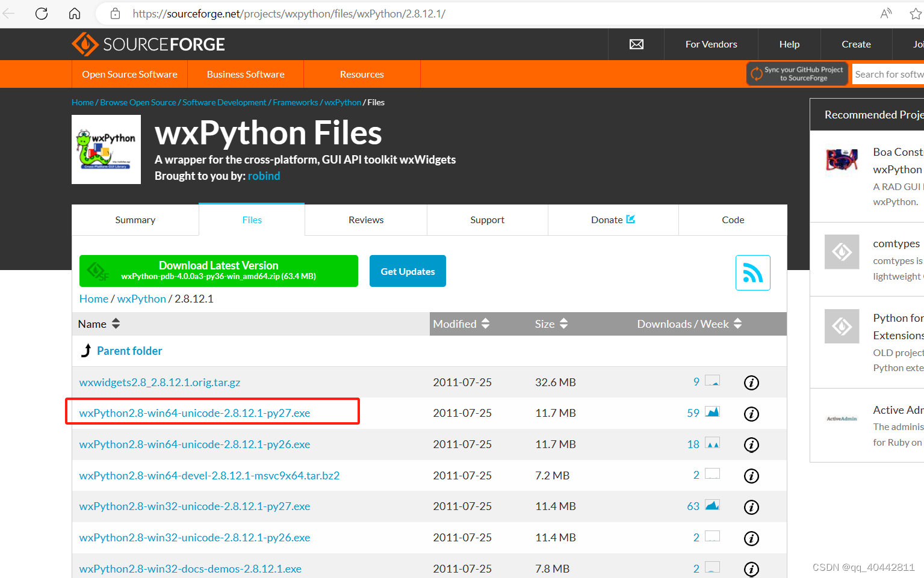Click download stats chart for win64 py27.exe row

(712, 412)
